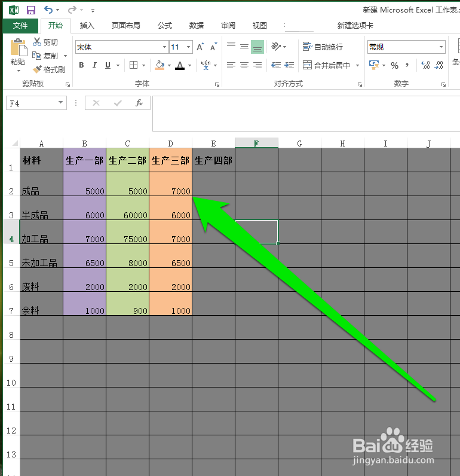
Task: Toggle Italic formatting
Action: [94, 65]
